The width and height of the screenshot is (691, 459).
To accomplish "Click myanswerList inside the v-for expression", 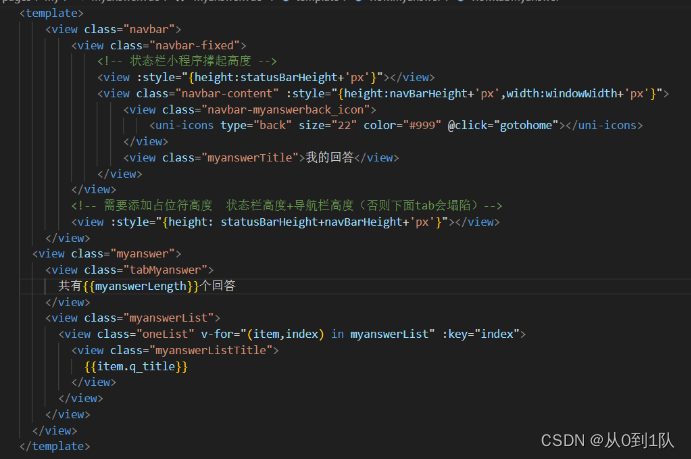I will [389, 334].
